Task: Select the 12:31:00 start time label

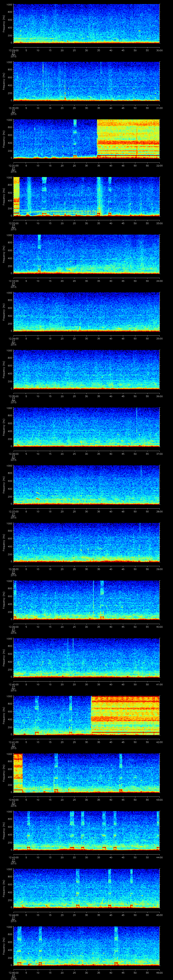Action: (x=13, y=166)
